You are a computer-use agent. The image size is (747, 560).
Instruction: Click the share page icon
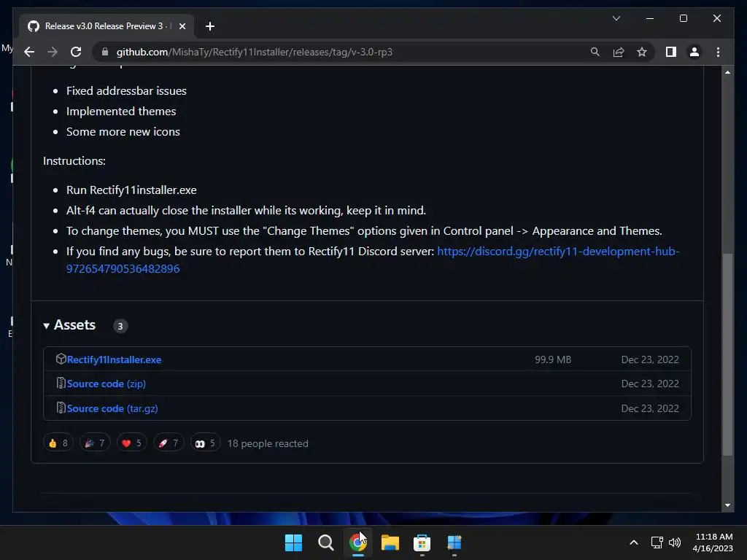[x=619, y=52]
